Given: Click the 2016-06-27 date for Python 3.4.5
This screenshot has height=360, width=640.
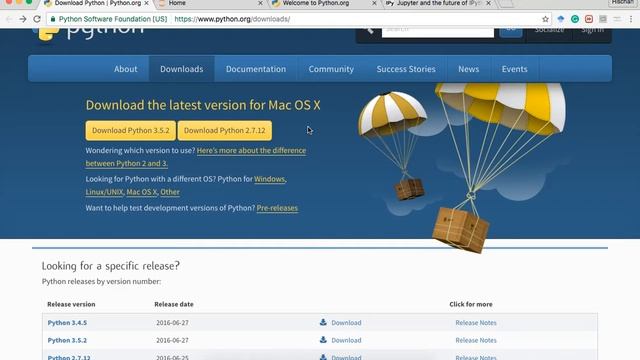Looking at the screenshot, I should (x=172, y=322).
